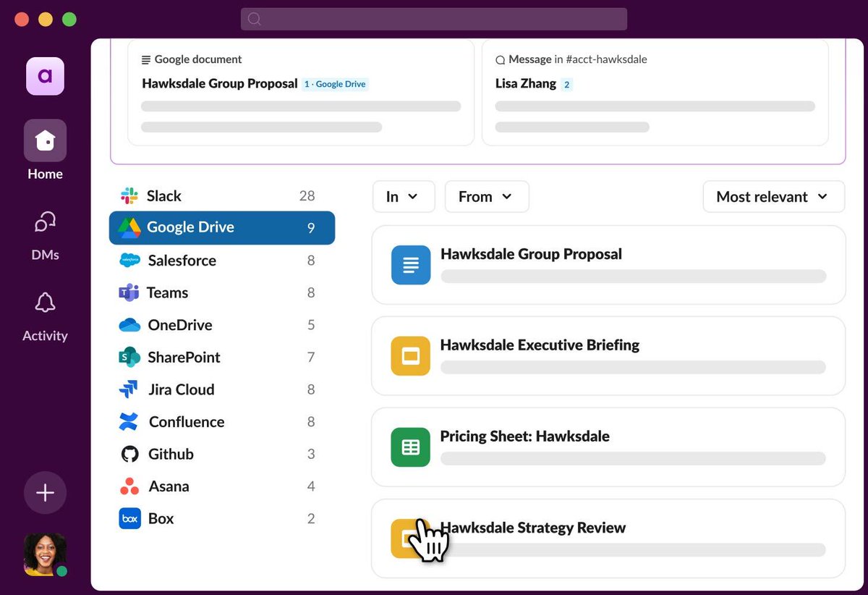Select the Google Drive results source
The width and height of the screenshot is (868, 595).
(222, 227)
